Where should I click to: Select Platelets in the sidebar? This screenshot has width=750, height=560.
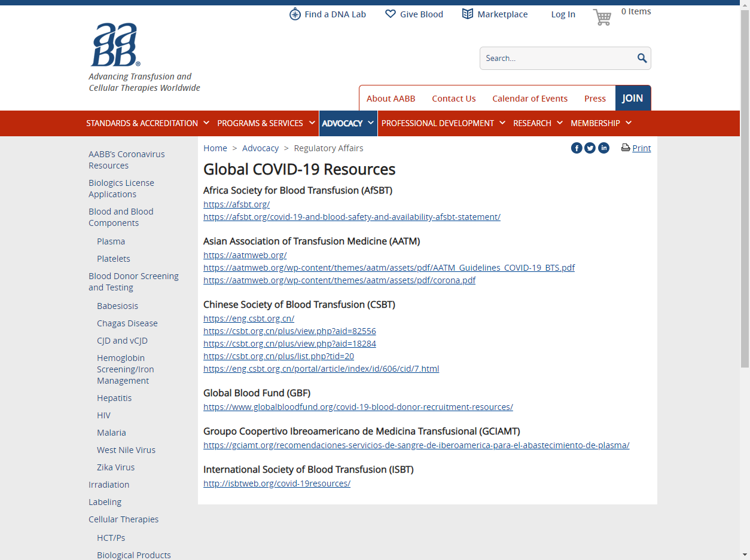coord(114,259)
